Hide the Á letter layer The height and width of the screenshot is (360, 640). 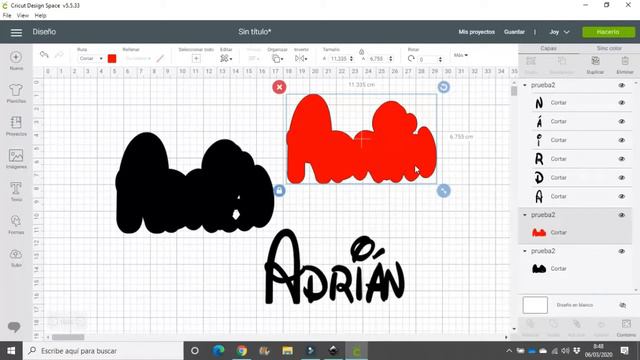tap(622, 122)
